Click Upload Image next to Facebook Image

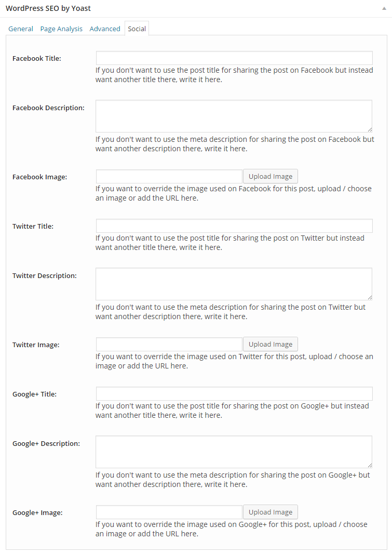(270, 176)
